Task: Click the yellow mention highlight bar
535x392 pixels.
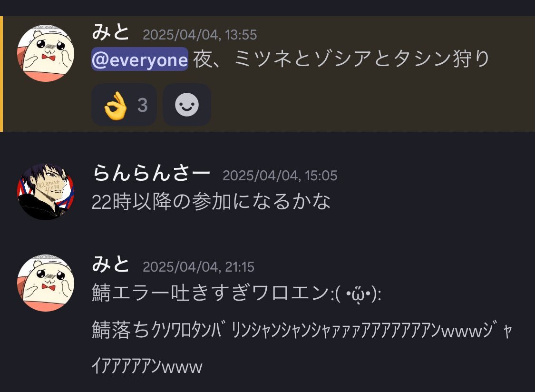Action: [x=1, y=74]
